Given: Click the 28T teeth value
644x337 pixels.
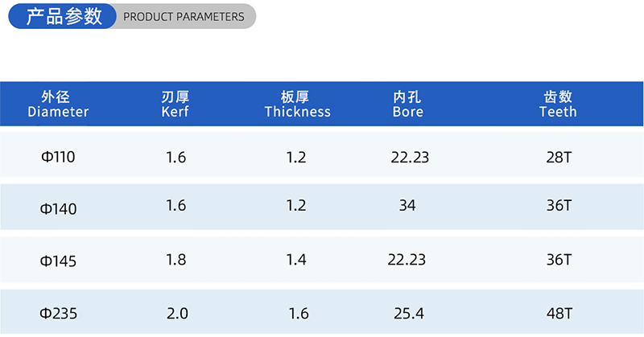Looking at the screenshot, I should (x=558, y=158).
